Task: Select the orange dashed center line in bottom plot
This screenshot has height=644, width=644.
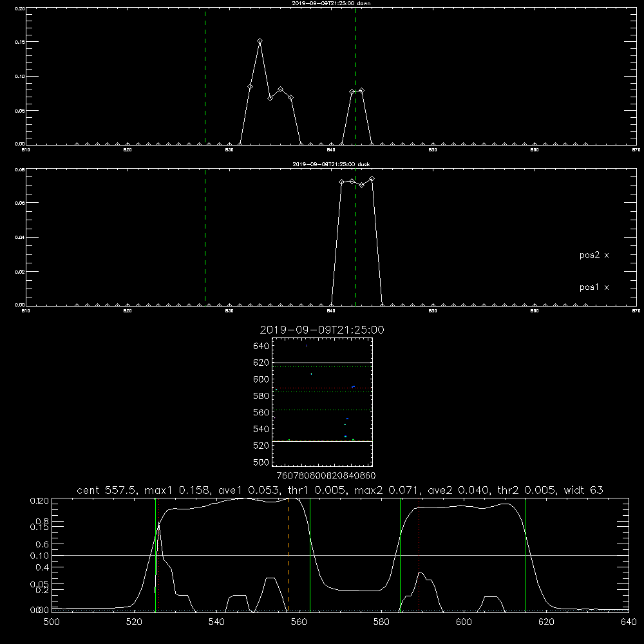Action: [289, 554]
